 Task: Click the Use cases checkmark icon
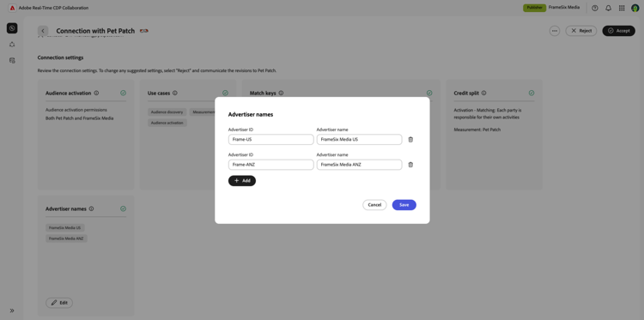point(225,94)
